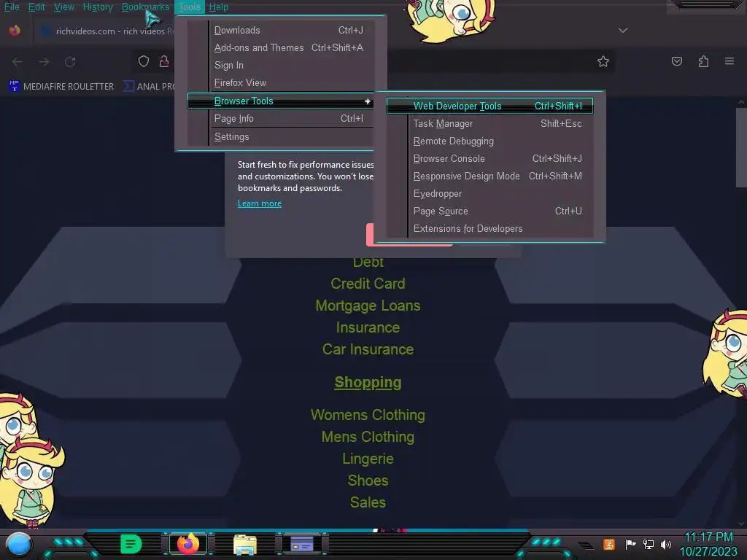Close the open Tools menu
Image resolution: width=747 pixels, height=560 pixels.
190,7
